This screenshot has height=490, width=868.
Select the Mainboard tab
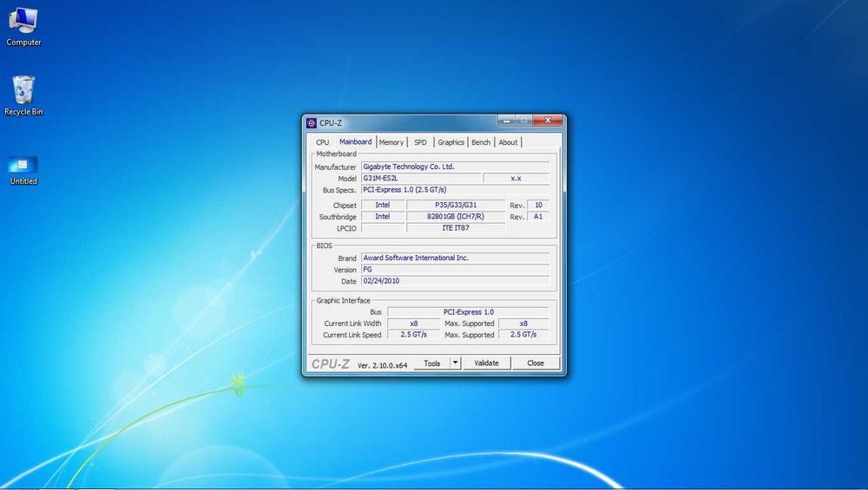click(x=355, y=141)
